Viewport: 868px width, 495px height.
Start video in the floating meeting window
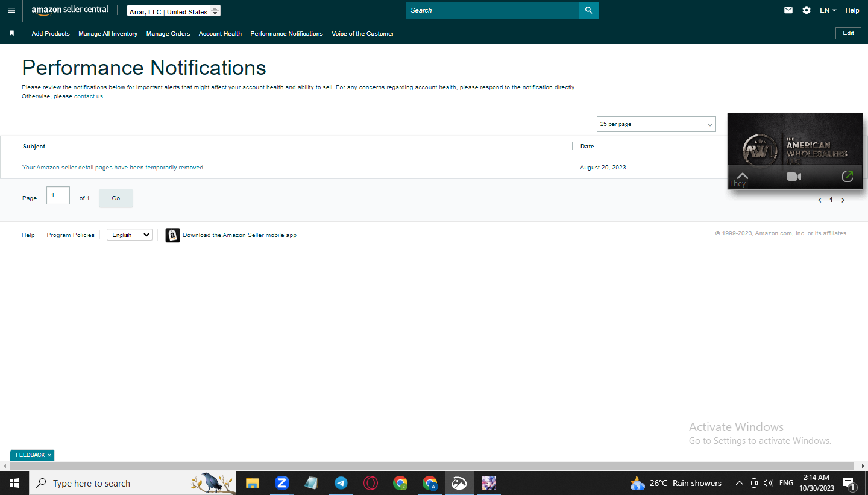[x=794, y=177]
